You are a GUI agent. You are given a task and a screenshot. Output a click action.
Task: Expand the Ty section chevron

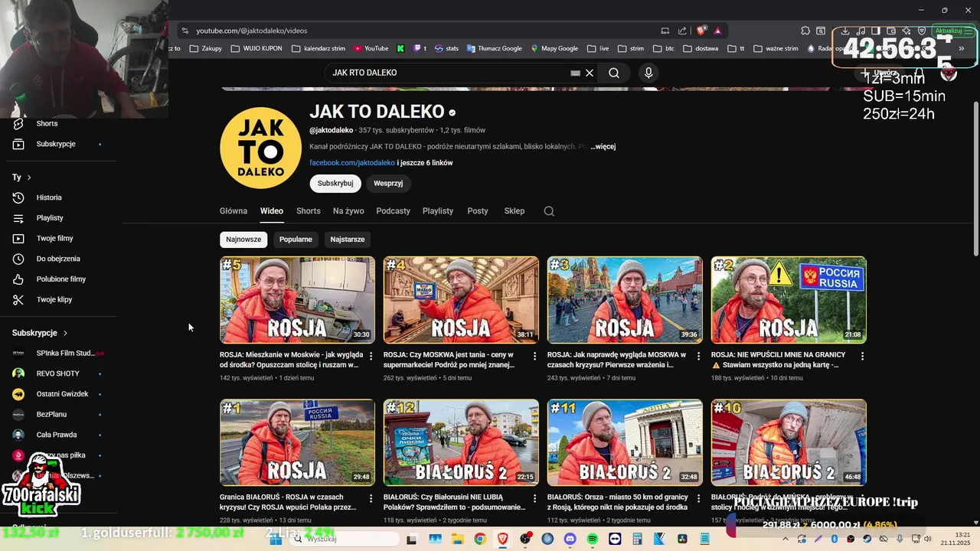pyautogui.click(x=29, y=178)
